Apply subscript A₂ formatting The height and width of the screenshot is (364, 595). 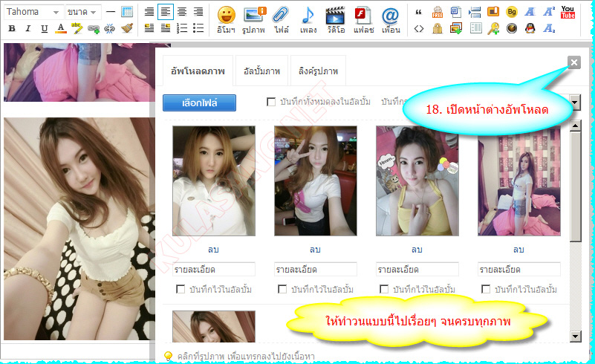click(x=549, y=28)
